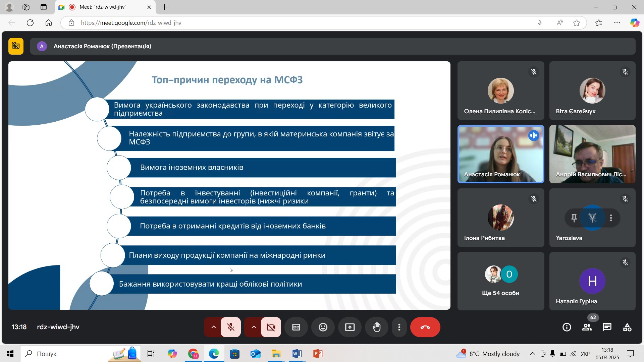Image resolution: width=644 pixels, height=362 pixels.
Task: Click the yellow unpinned presentation icon
Action: pyautogui.click(x=16, y=46)
